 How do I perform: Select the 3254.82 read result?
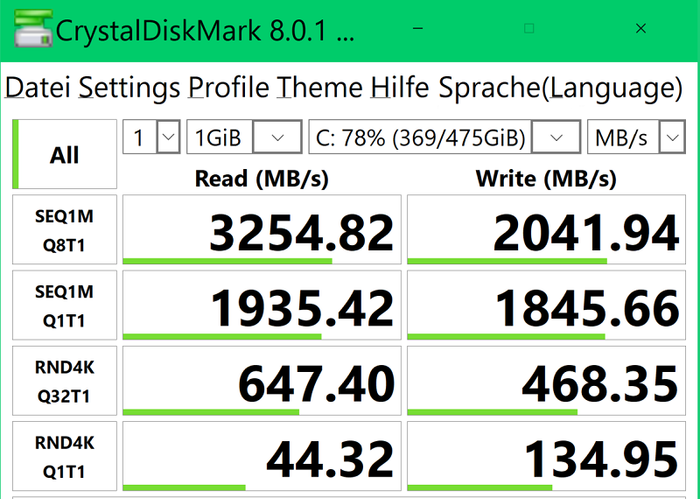(x=262, y=229)
